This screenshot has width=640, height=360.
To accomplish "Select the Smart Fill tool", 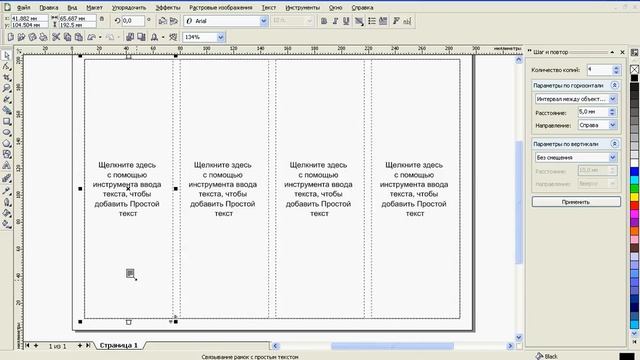I will point(7,110).
